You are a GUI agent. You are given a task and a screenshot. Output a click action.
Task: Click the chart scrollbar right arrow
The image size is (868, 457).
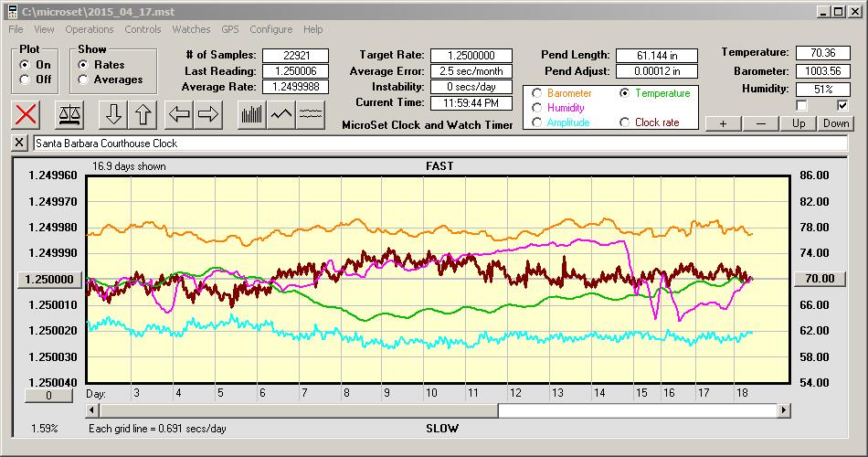(783, 410)
